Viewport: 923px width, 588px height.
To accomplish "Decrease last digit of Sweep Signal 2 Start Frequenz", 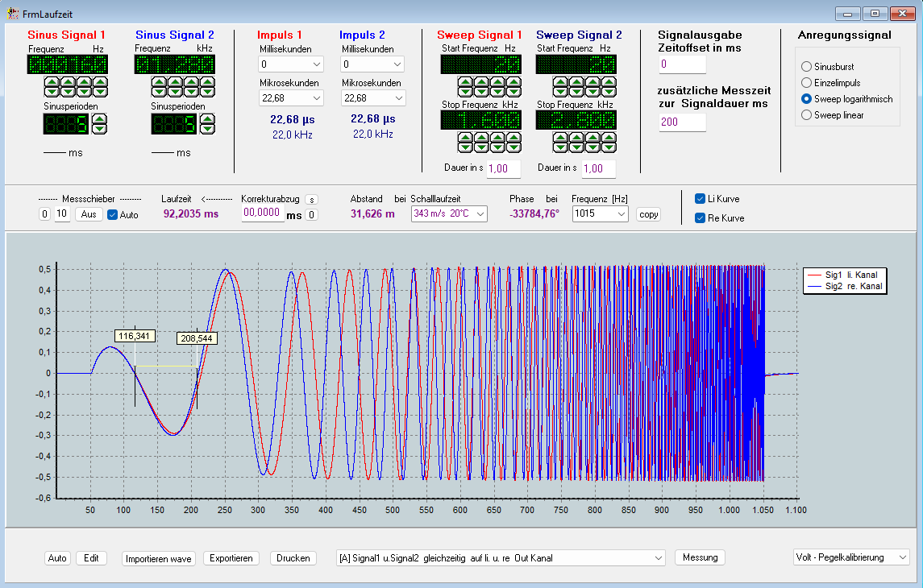I will [609, 92].
